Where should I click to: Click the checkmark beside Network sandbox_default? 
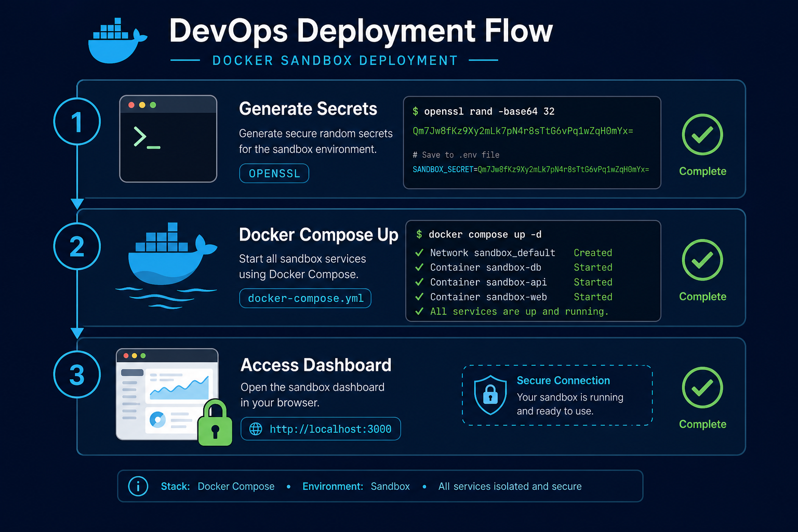click(419, 253)
